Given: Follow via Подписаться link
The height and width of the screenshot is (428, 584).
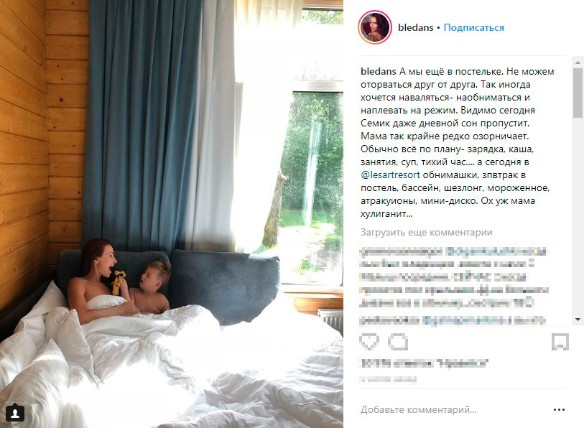Looking at the screenshot, I should [x=474, y=28].
